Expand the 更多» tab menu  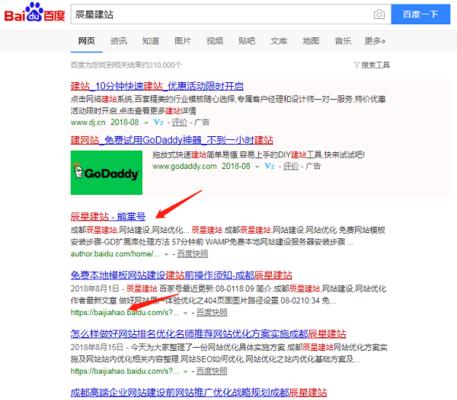tap(375, 41)
